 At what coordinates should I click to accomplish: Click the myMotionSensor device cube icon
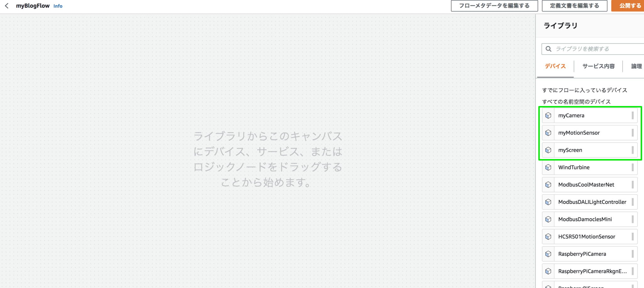click(548, 133)
